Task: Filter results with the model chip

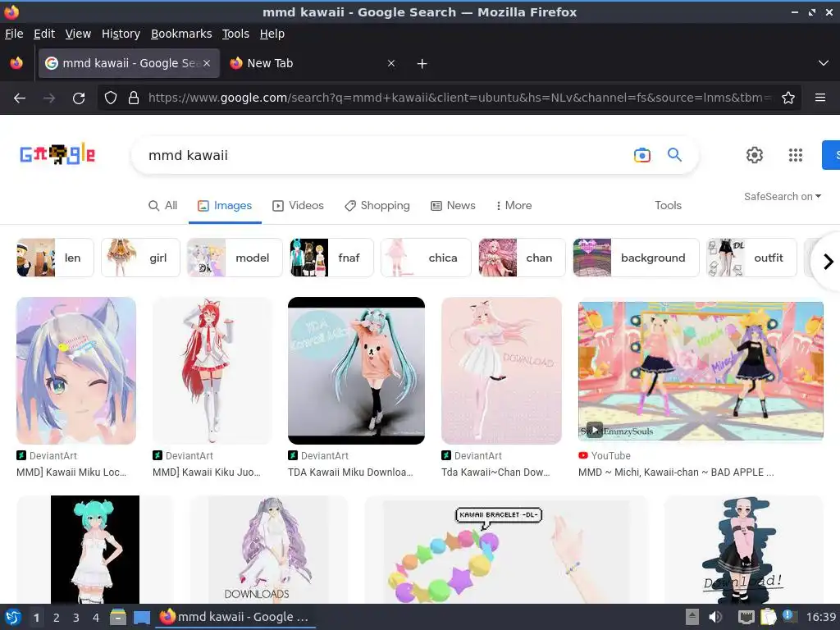Action: [235, 258]
